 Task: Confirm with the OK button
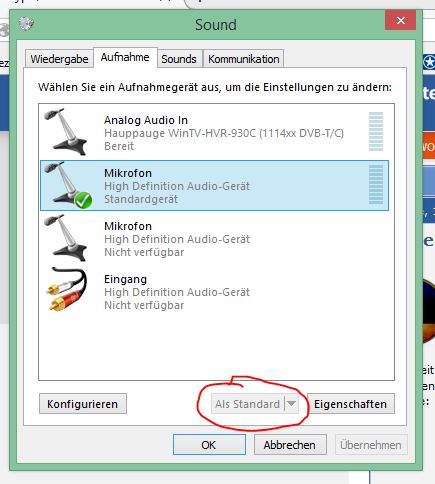click(x=209, y=444)
